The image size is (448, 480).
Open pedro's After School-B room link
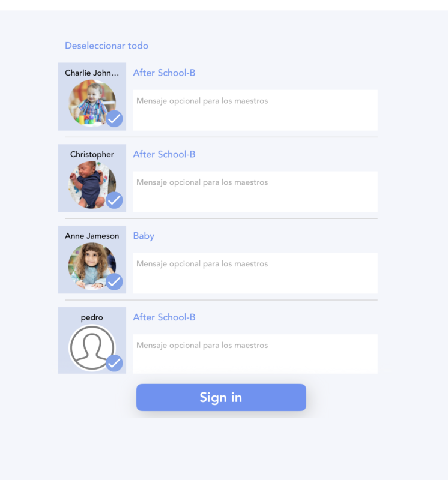point(164,317)
